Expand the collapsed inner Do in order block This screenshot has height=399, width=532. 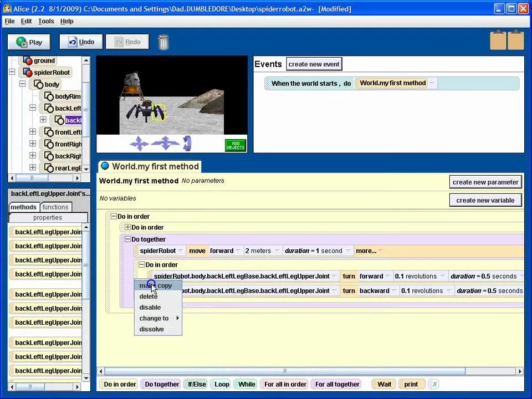(x=127, y=227)
